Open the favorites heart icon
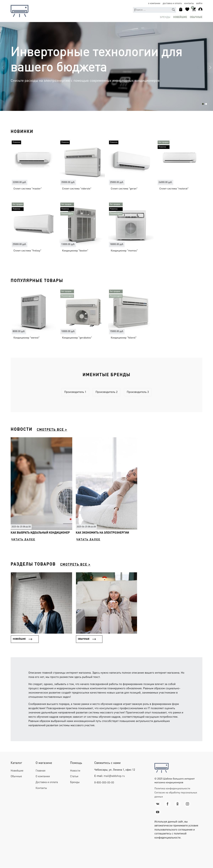The height and width of the screenshot is (868, 213). pos(187,9)
